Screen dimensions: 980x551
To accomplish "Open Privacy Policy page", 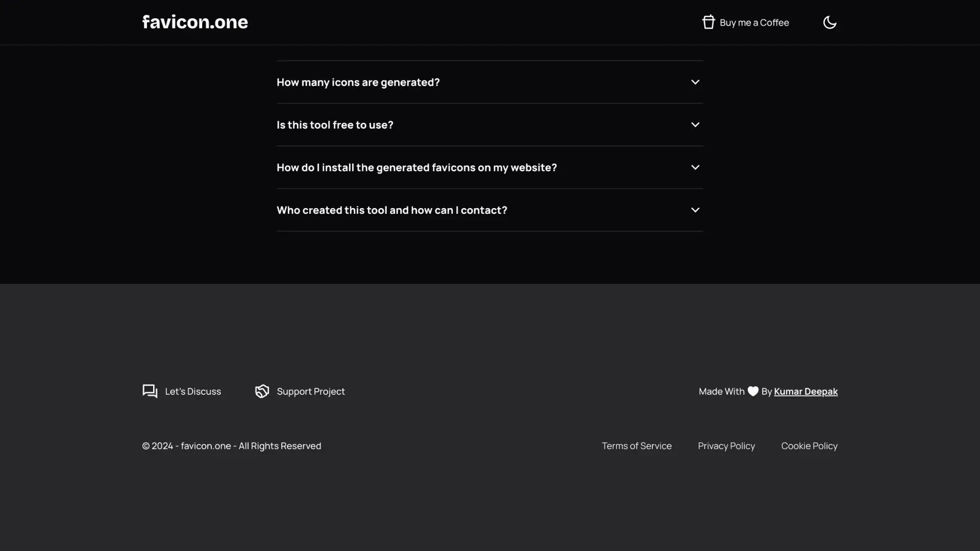I will [x=726, y=446].
